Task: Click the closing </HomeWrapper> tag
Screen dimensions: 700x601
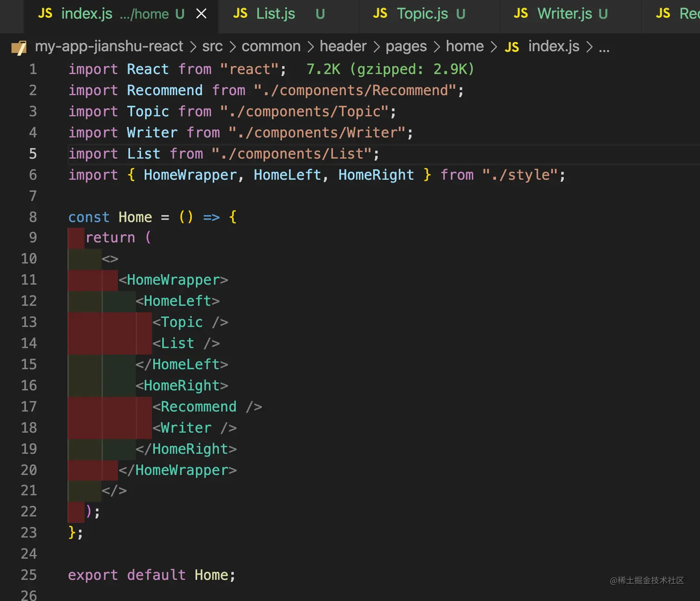Action: tap(178, 470)
